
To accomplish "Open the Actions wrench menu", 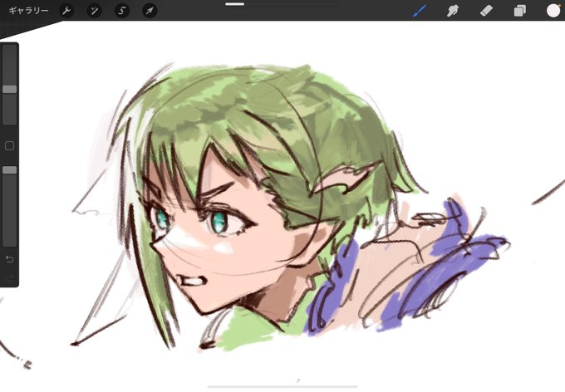I will point(66,11).
